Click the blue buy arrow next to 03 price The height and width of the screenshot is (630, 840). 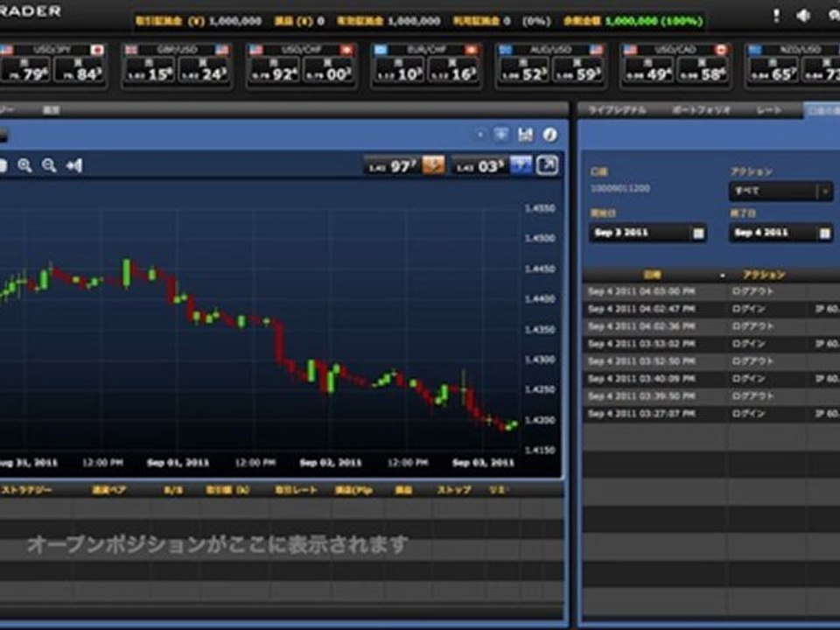[521, 165]
